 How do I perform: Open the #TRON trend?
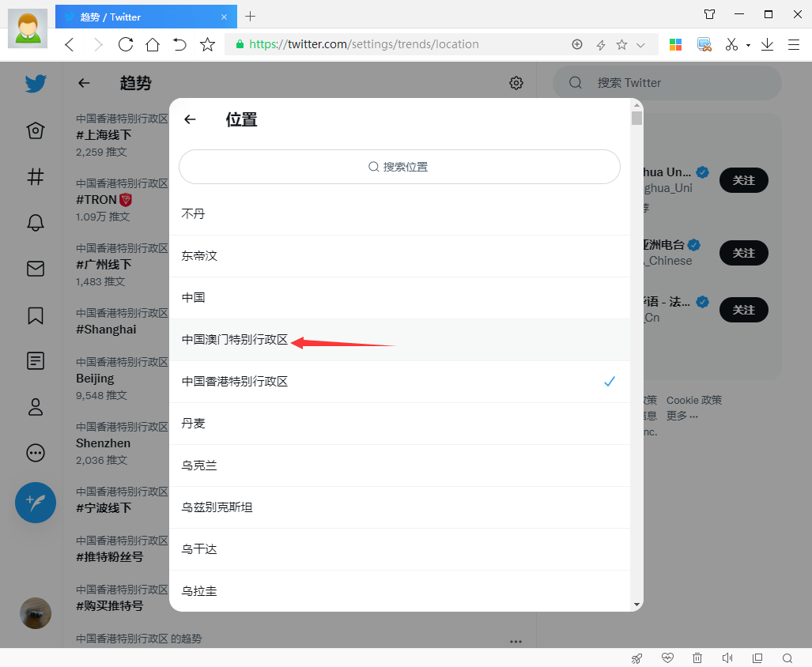(x=104, y=200)
